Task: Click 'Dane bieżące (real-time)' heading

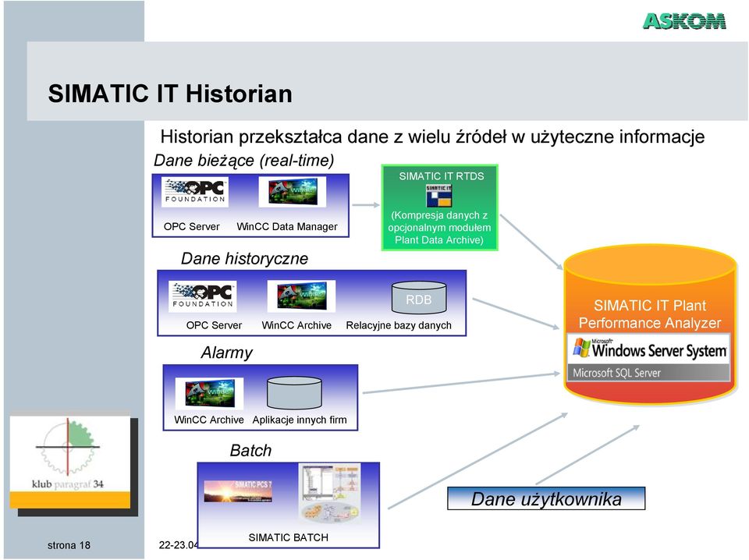Action: tap(243, 161)
